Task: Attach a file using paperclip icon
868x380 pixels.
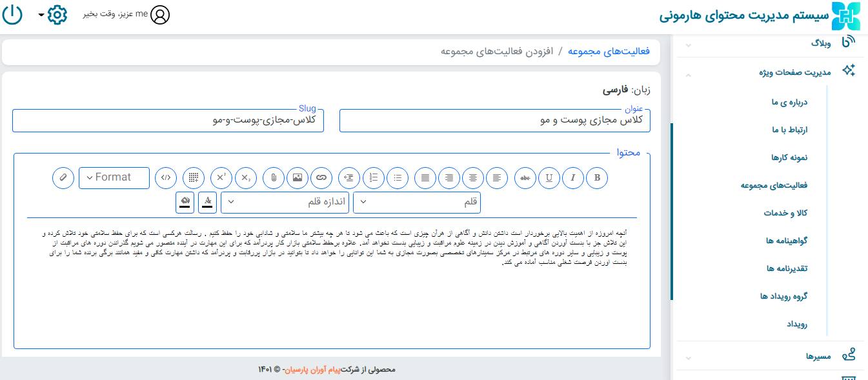Action: click(x=274, y=177)
